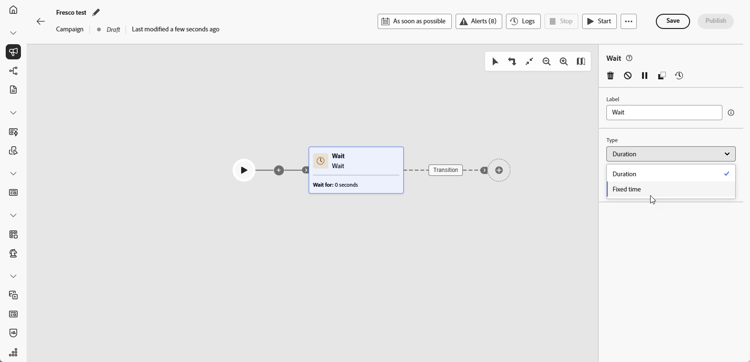Open the more options ellipsis menu
The height and width of the screenshot is (362, 750).
pos(629,21)
